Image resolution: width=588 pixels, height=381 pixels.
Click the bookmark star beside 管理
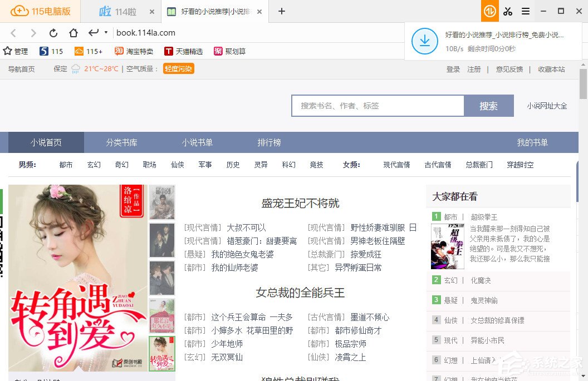(8, 51)
